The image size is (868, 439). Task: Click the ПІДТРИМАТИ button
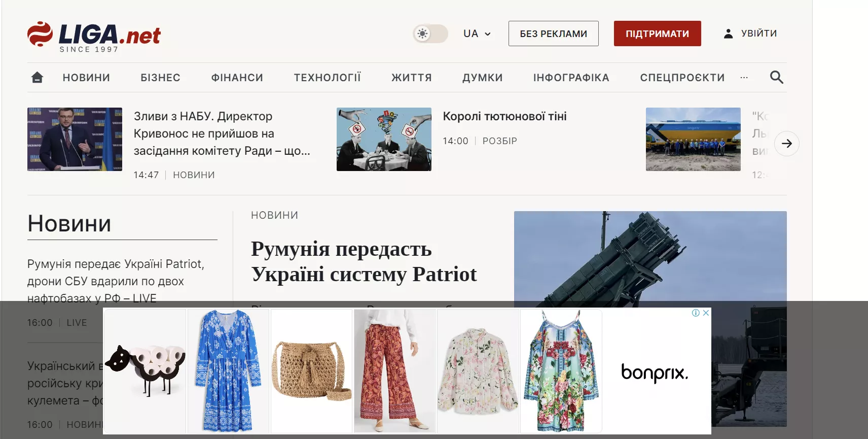pos(657,33)
